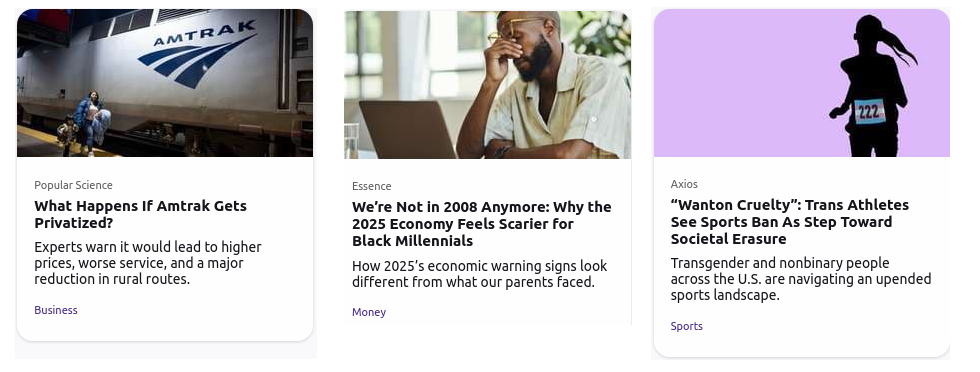The width and height of the screenshot is (980, 372).
Task: Click the Popular Science source label
Action: pos(73,185)
